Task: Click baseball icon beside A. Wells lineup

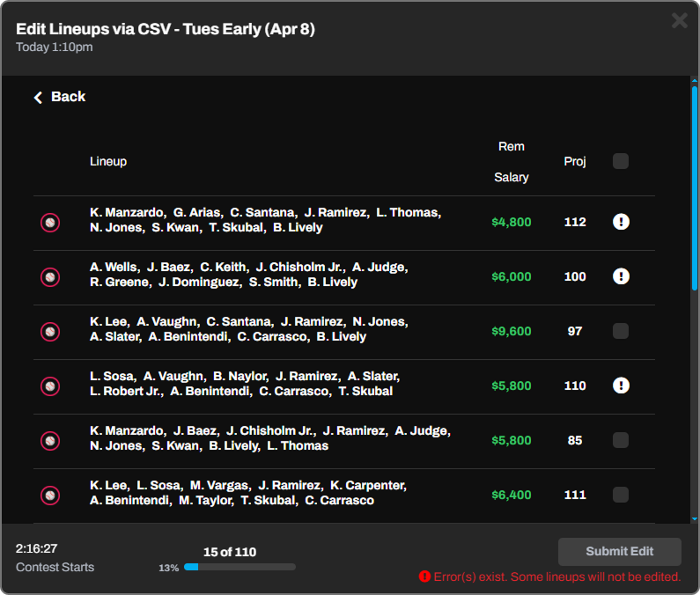Action: pos(50,277)
